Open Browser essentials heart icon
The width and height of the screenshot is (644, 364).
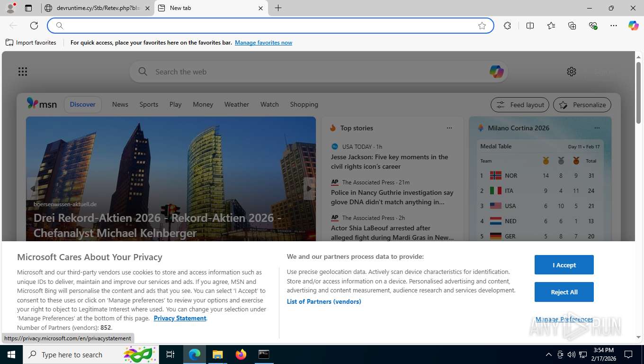tap(593, 26)
